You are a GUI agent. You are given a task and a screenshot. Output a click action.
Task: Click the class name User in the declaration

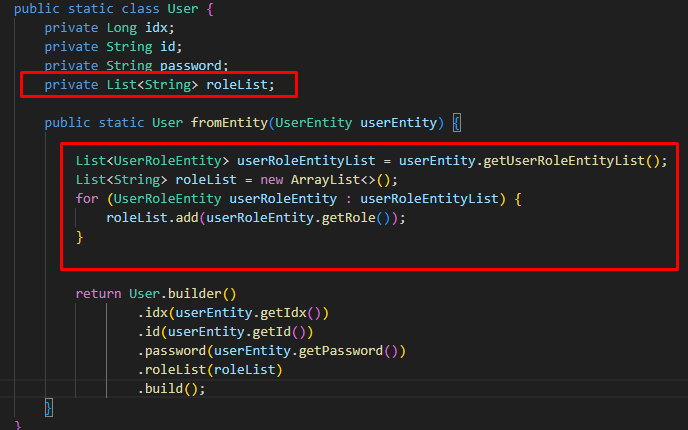click(x=183, y=9)
